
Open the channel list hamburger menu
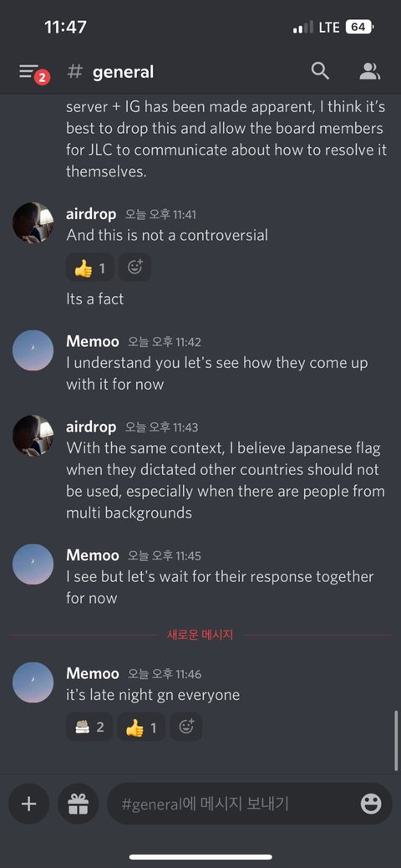point(30,72)
